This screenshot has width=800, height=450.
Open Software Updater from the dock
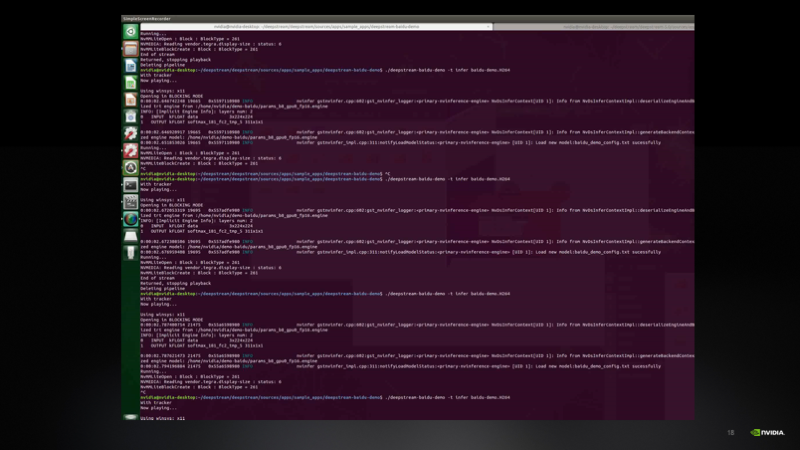131,167
